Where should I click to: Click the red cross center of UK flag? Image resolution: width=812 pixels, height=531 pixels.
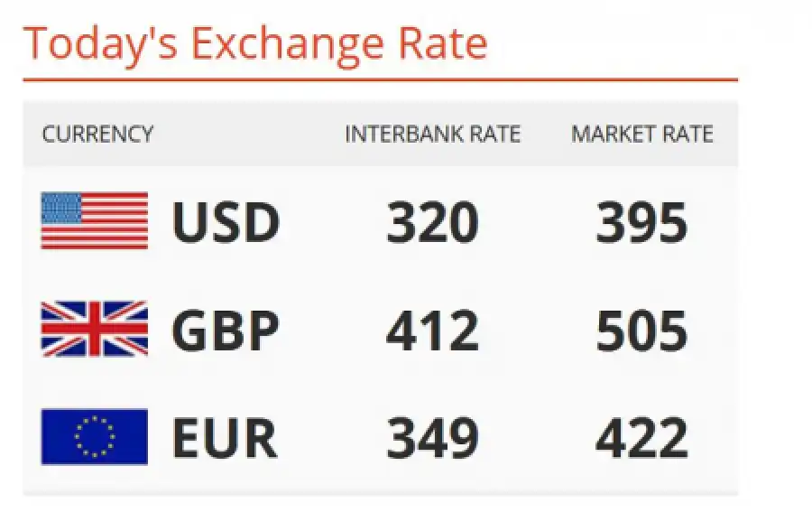pyautogui.click(x=95, y=329)
